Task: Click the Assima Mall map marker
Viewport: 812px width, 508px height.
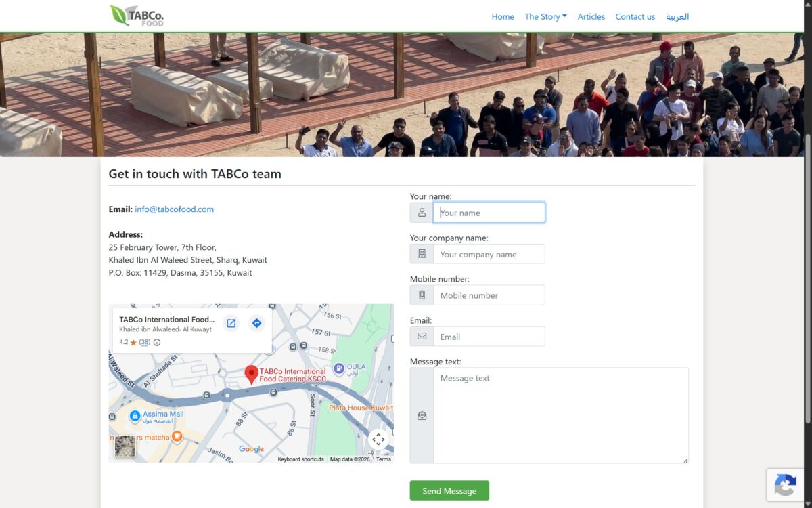Action: pyautogui.click(x=135, y=416)
